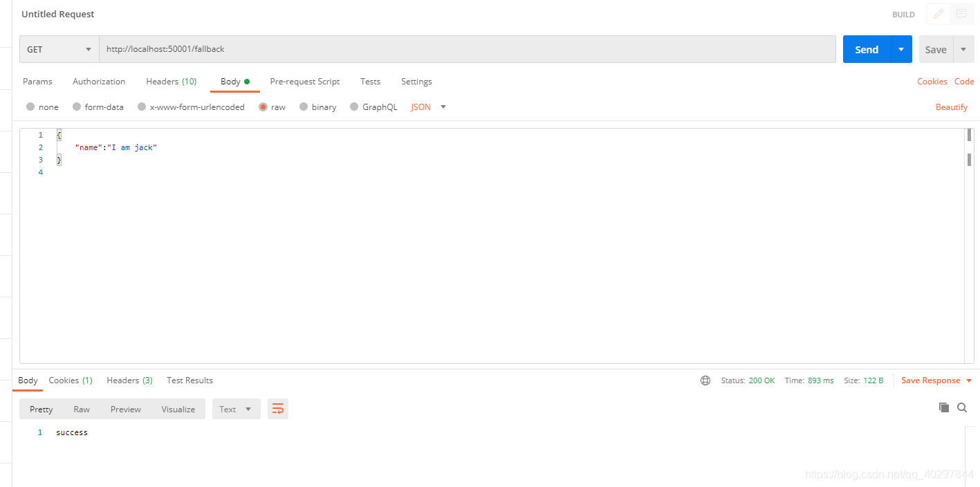
Task: Select the Pretty response view
Action: [x=41, y=409]
